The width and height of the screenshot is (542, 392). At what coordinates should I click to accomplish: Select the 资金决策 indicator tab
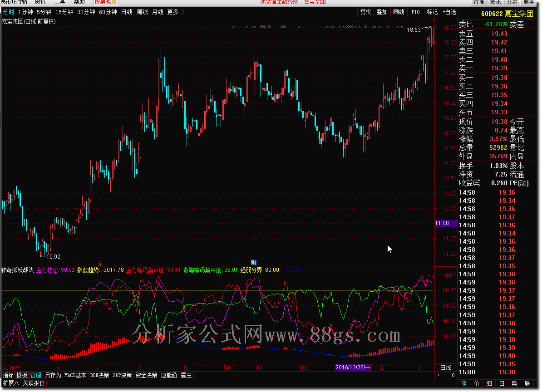click(x=146, y=375)
